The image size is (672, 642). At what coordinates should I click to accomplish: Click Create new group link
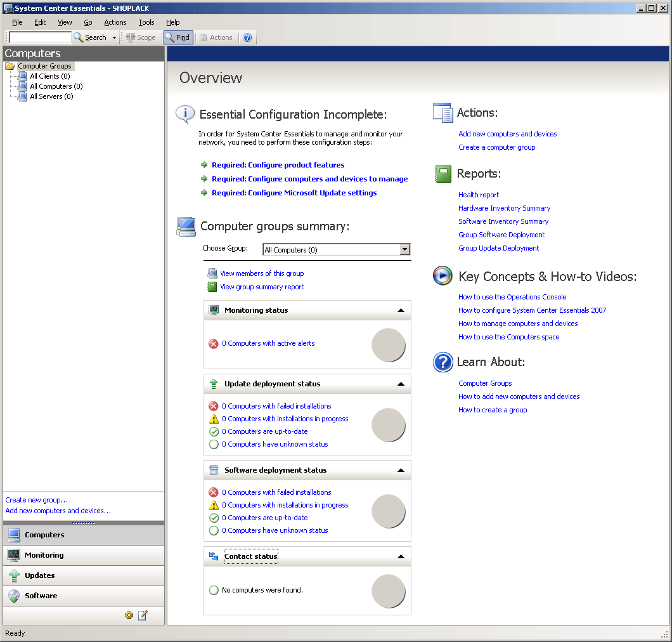point(36,500)
